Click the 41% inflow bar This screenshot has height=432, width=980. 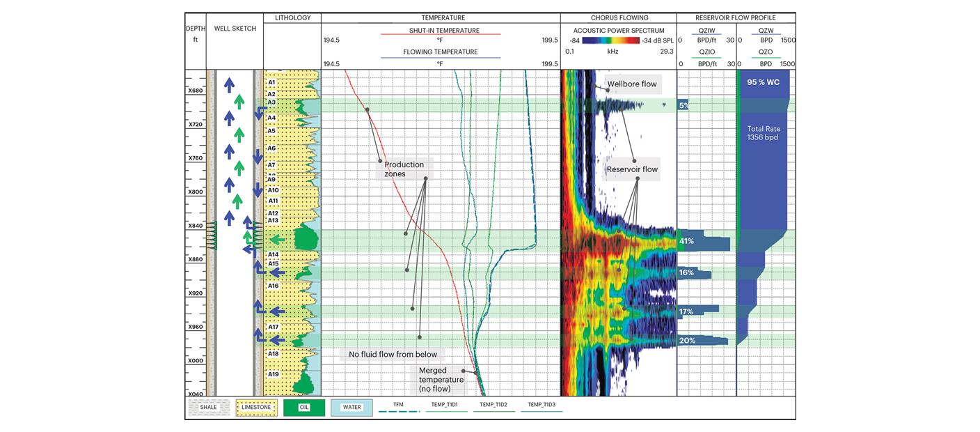click(703, 241)
